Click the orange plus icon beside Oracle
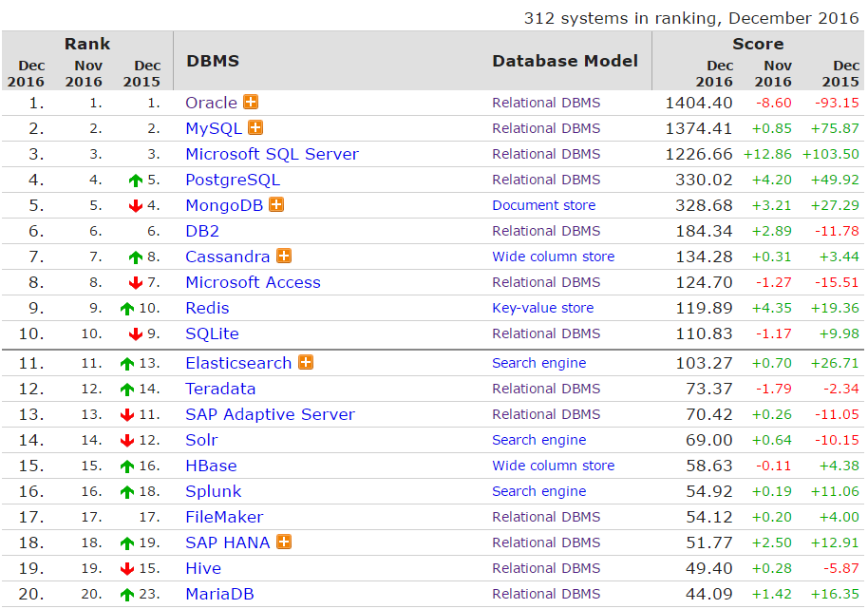The image size is (868, 609). (251, 102)
